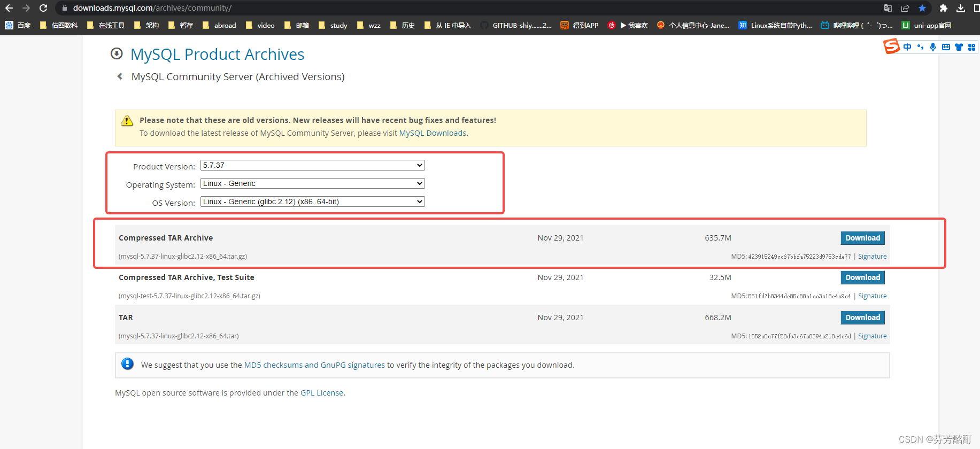Click the address bar lock icon
The width and height of the screenshot is (980, 449).
pyautogui.click(x=65, y=8)
